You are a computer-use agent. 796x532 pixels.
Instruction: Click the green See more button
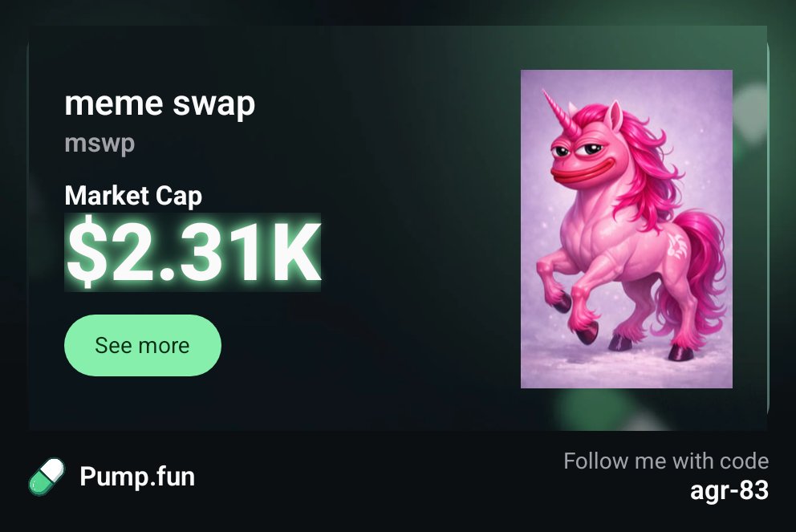[x=143, y=345]
